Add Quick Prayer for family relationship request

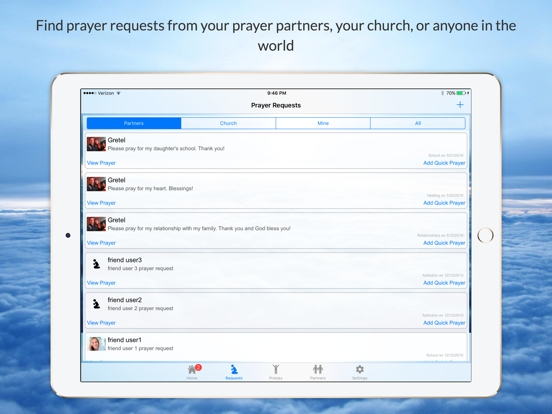tap(444, 243)
